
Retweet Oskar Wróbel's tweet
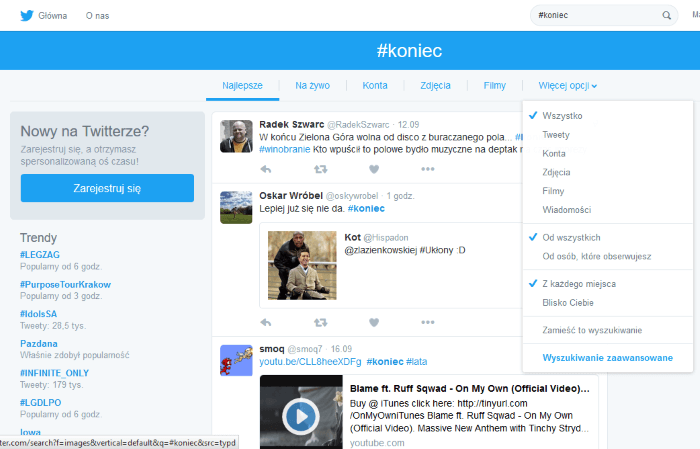pyautogui.click(x=320, y=322)
